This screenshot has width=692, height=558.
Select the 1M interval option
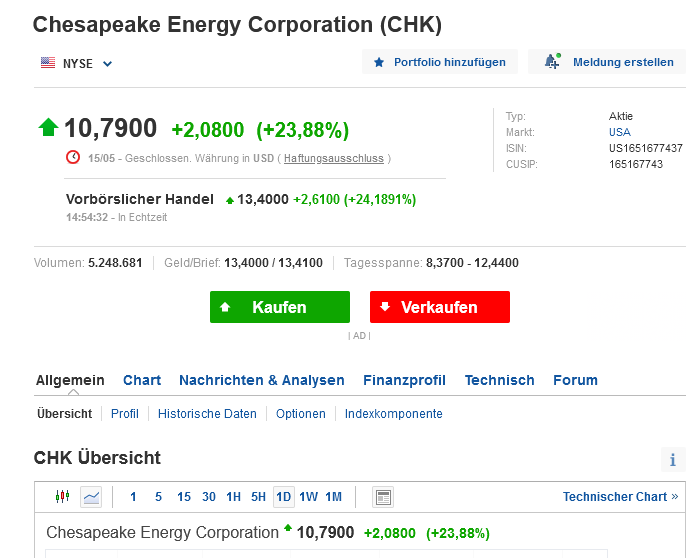pos(333,497)
